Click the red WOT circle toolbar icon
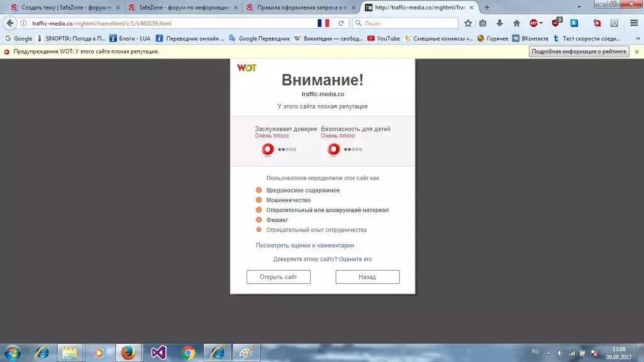The height and width of the screenshot is (362, 644). tap(597, 23)
